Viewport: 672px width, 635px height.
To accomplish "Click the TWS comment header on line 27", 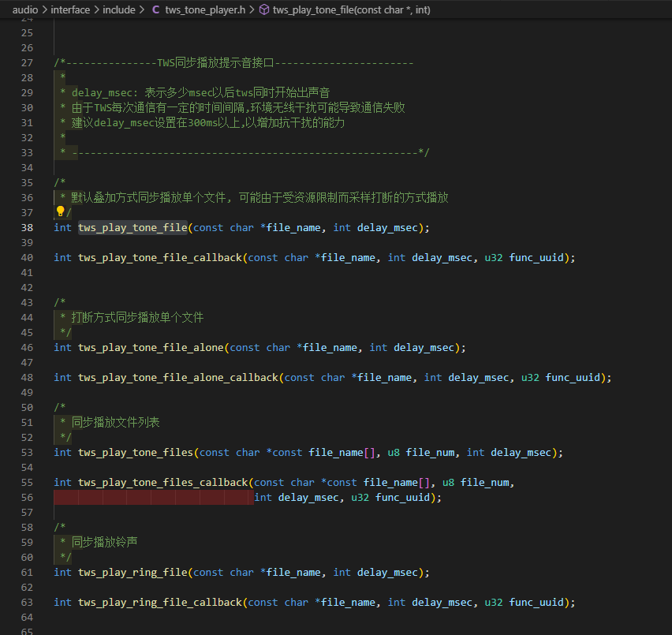I will coord(233,63).
